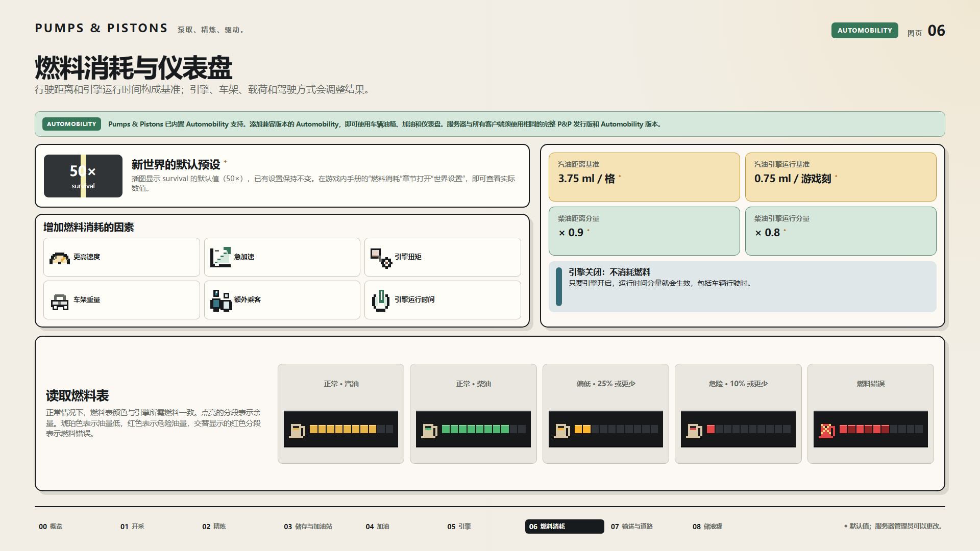Select the 汽油引擎运行基准 0.75 ml card
This screenshot has width=980, height=551.
[x=841, y=177]
